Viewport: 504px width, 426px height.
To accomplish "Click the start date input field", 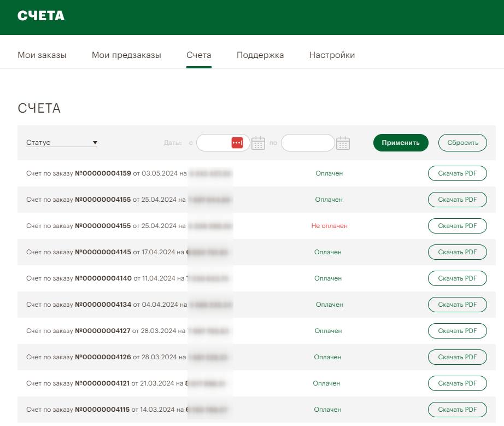I will pos(214,143).
